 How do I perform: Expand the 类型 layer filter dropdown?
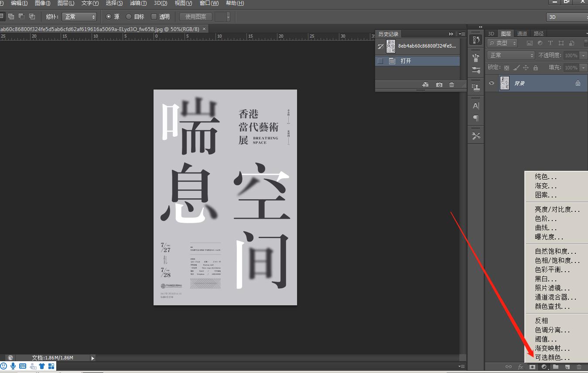(502, 43)
